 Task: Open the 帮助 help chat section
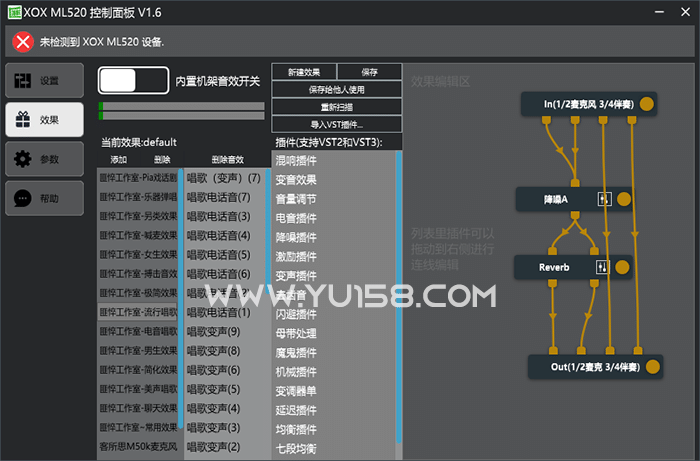(44, 198)
